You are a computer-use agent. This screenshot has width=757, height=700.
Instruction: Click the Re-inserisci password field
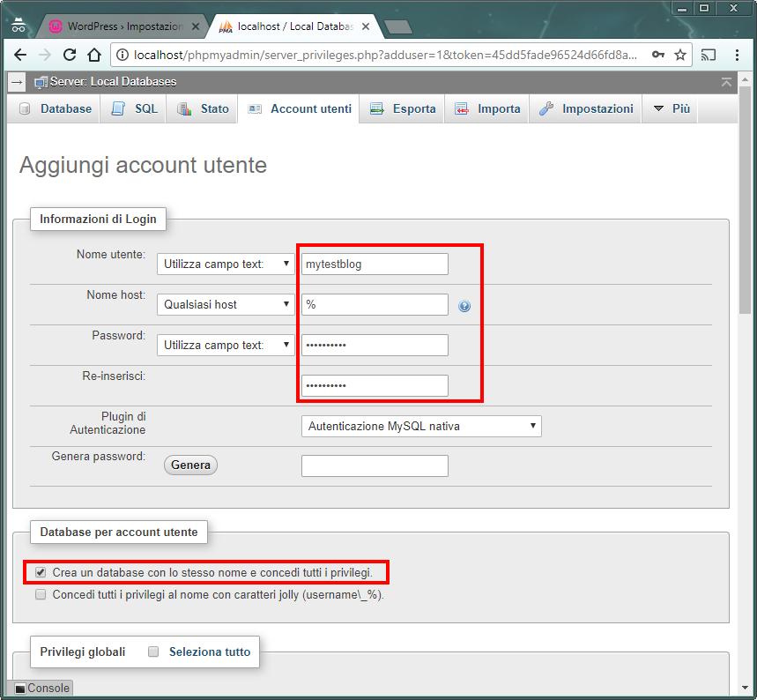(x=375, y=386)
